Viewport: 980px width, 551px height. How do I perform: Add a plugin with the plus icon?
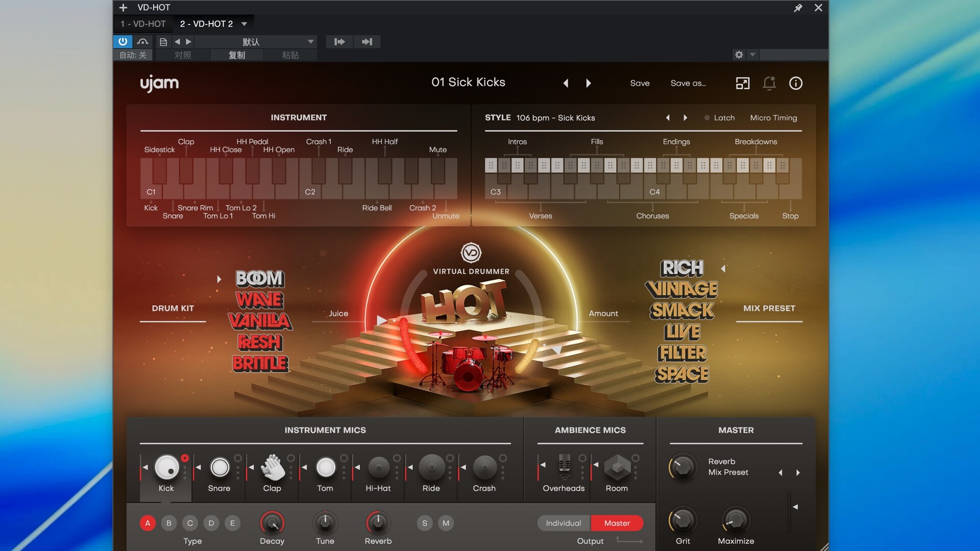coord(123,8)
